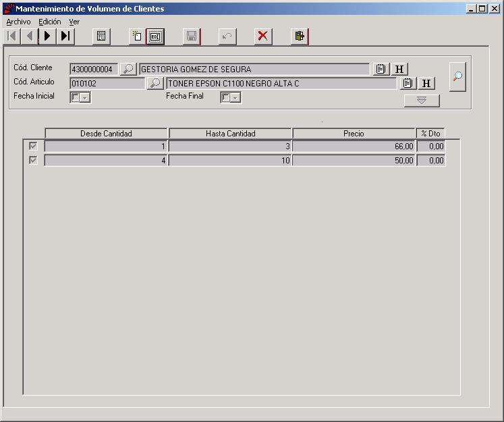504x422 pixels.
Task: Click the H button on the client row
Action: point(399,69)
